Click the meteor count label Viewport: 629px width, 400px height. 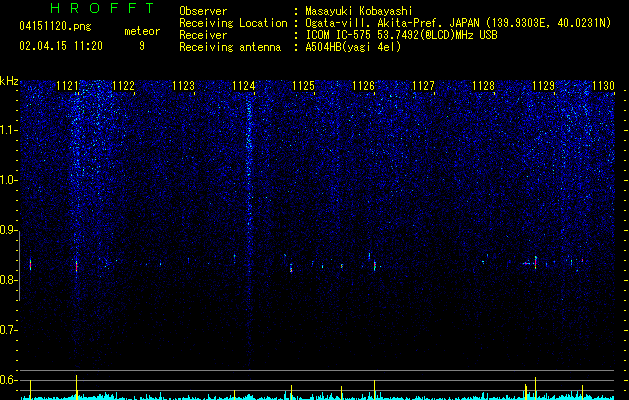(x=142, y=31)
